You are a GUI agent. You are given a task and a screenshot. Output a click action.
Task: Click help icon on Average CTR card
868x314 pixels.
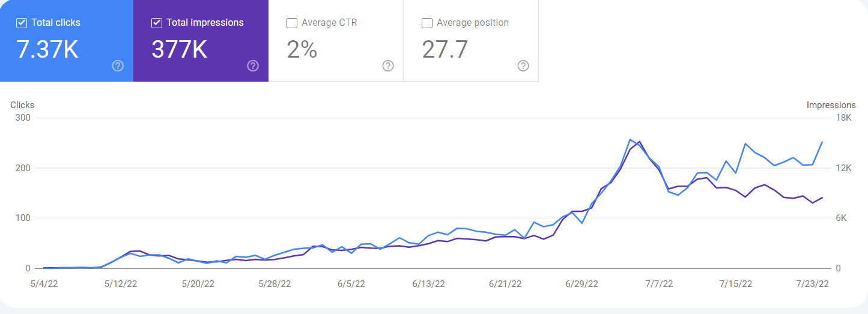coord(388,66)
